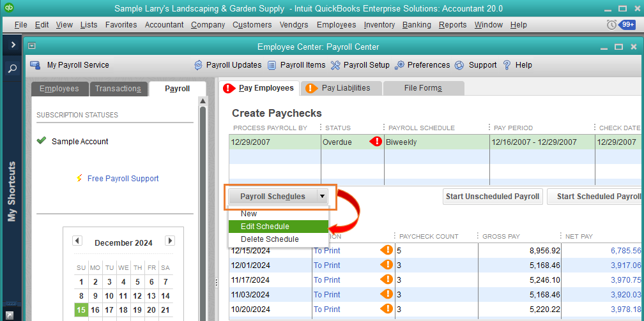Click the Pay Period 12/16/2007 - 12/29/2007 cell
The height and width of the screenshot is (321, 644).
(x=542, y=142)
